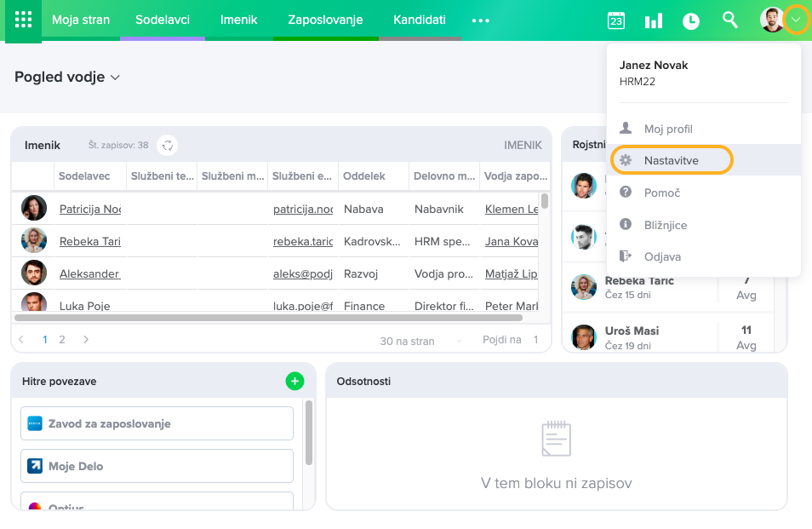Viewport: 812px width, 529px height.
Task: Open the calendar icon in top bar
Action: point(615,20)
